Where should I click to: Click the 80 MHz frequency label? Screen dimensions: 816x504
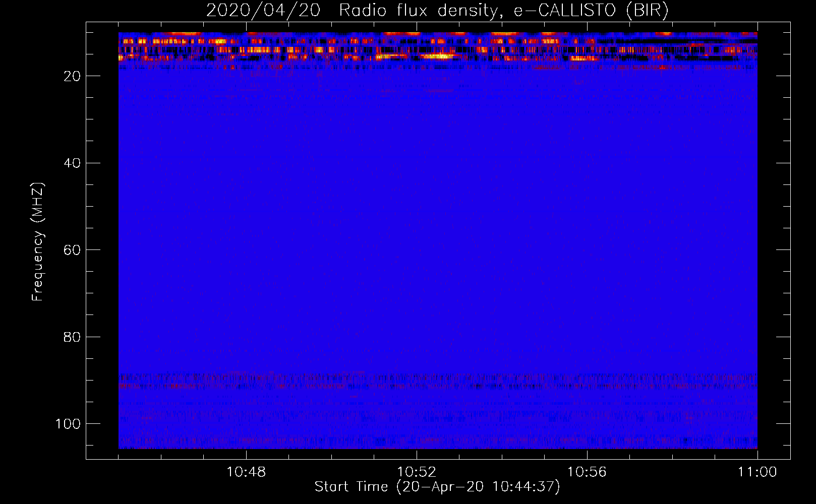click(73, 337)
